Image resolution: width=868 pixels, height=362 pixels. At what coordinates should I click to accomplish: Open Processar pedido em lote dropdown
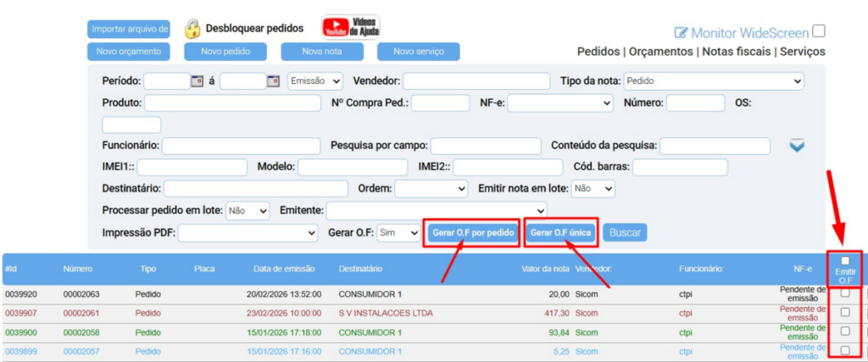point(248,211)
